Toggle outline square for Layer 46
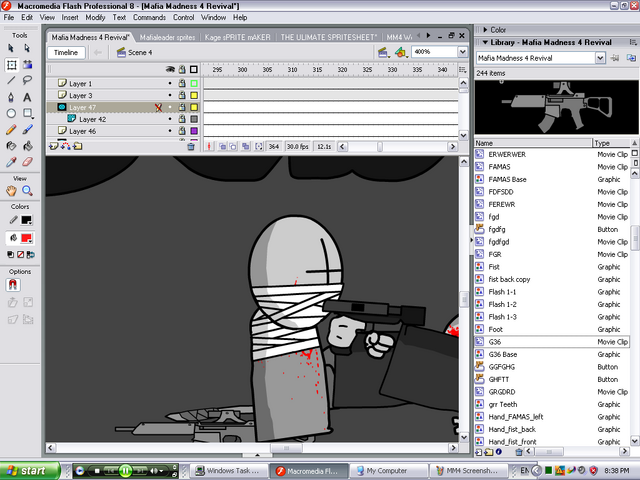Screen dimensions: 640x480 point(194,131)
